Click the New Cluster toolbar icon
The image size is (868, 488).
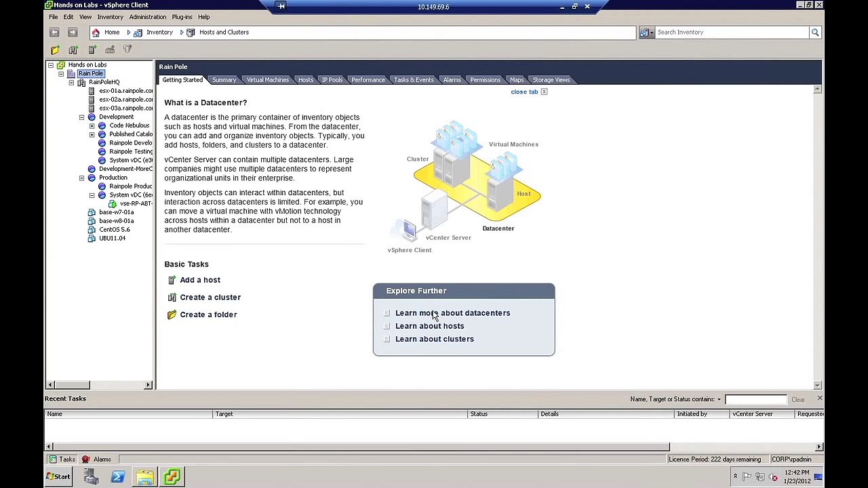tap(73, 49)
